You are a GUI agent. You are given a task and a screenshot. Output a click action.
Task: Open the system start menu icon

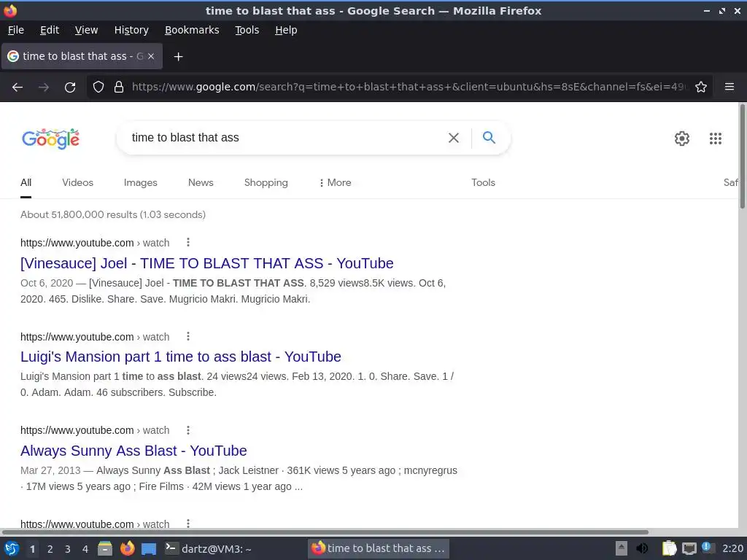(11, 548)
